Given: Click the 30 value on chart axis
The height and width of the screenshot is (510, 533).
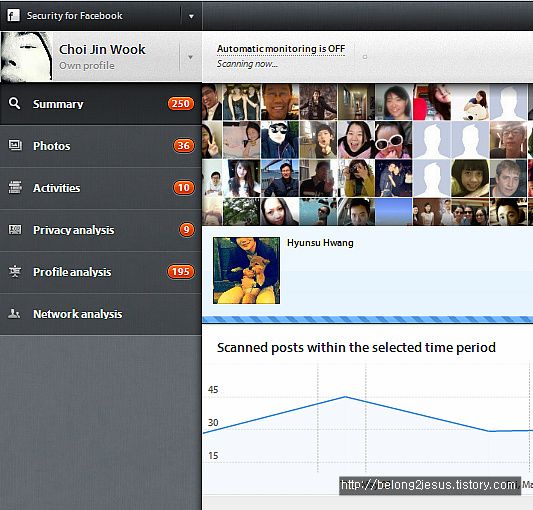Looking at the screenshot, I should click(213, 423).
